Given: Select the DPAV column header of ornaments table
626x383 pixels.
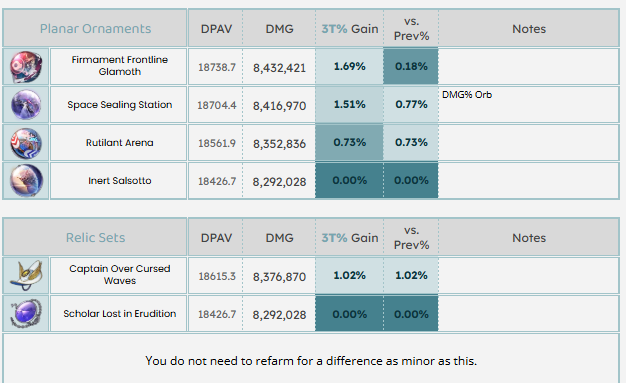Looking at the screenshot, I should 216,29.
